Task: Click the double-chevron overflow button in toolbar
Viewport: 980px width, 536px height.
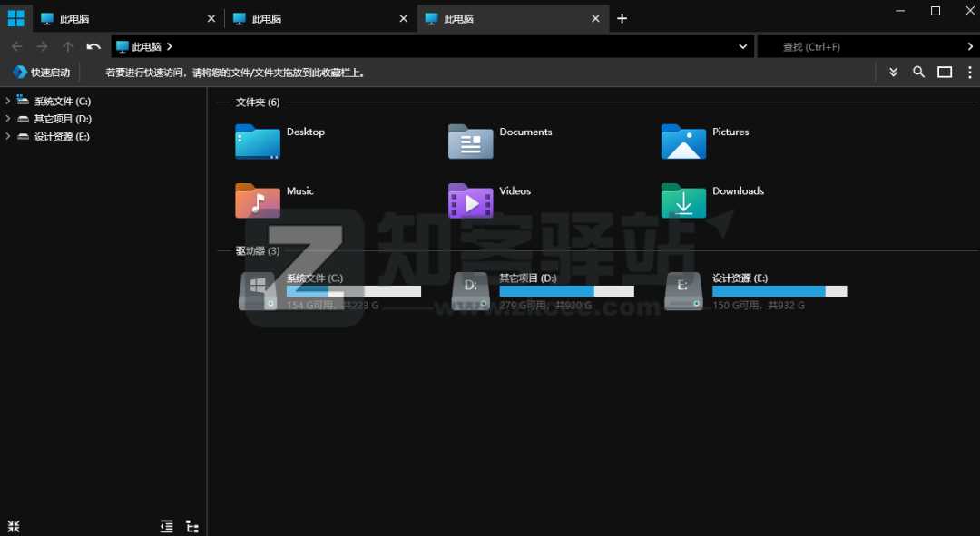Action: click(893, 73)
